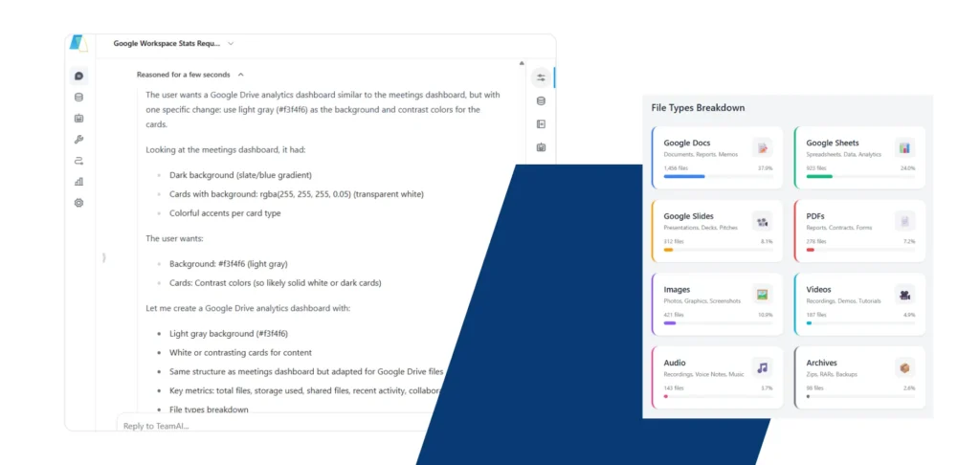Screen dimensions: 980x465
Task: Click 'Looking at the meetings dashboard' line
Action: tap(226, 150)
